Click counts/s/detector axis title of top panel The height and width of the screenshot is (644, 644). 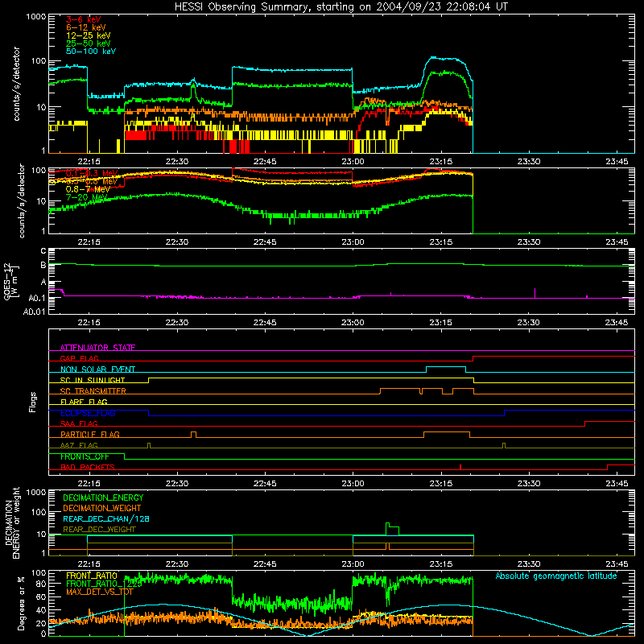16,84
